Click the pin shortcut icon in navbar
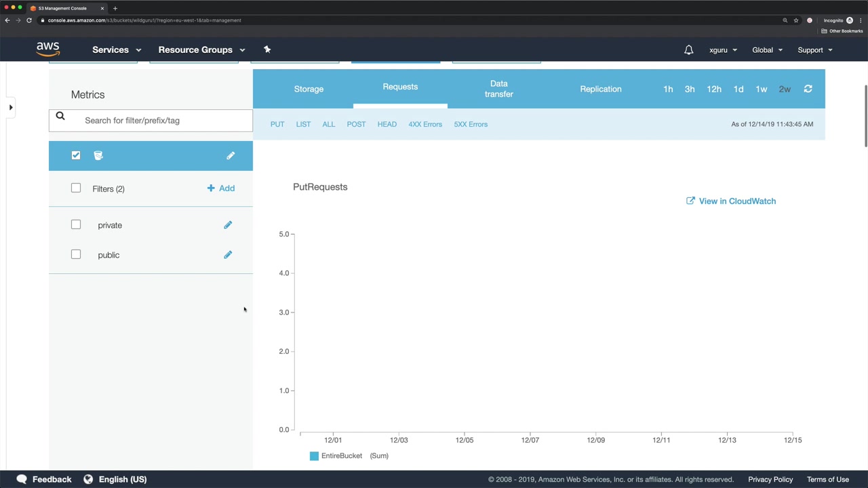Screen dimensions: 868x488 click(x=267, y=49)
